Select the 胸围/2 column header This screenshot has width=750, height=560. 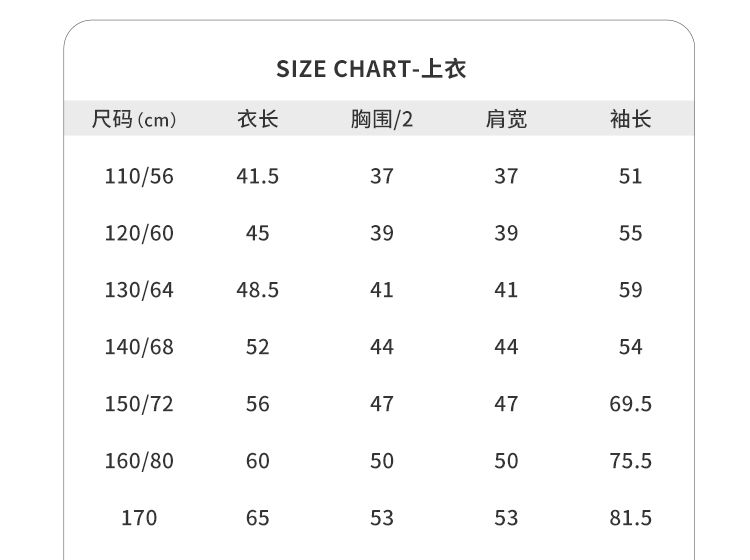[382, 120]
